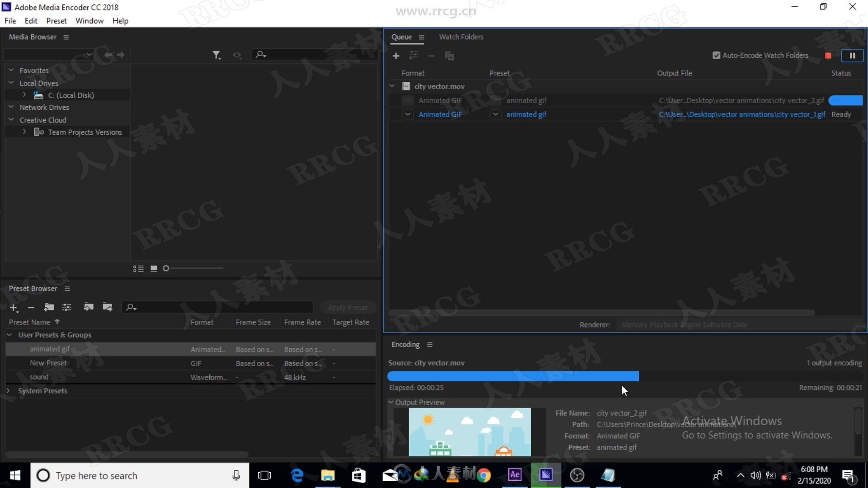Image resolution: width=868 pixels, height=488 pixels.
Task: Open File Explorer from taskbar
Action: tap(328, 475)
